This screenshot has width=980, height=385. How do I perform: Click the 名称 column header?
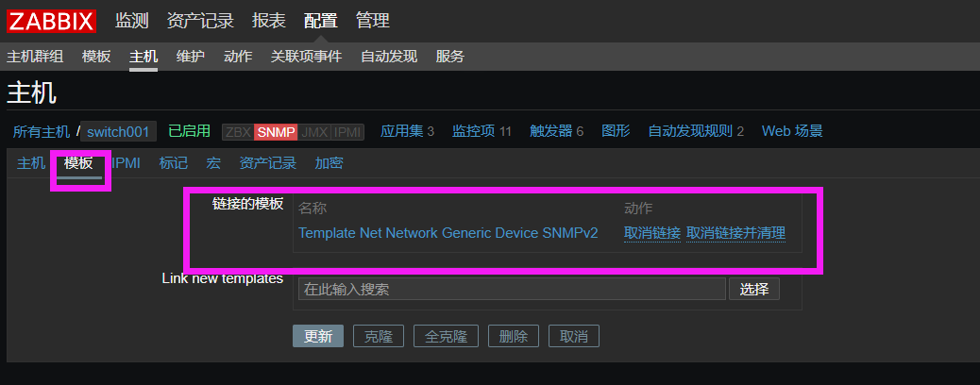point(313,209)
